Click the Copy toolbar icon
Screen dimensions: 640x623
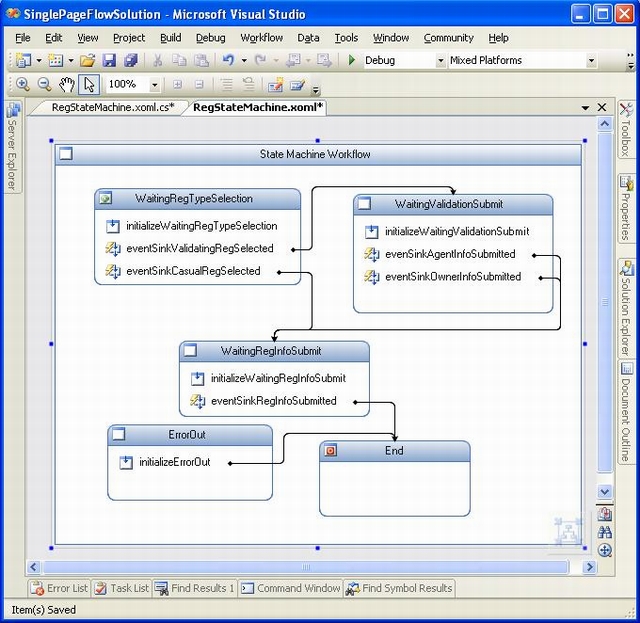click(x=179, y=60)
